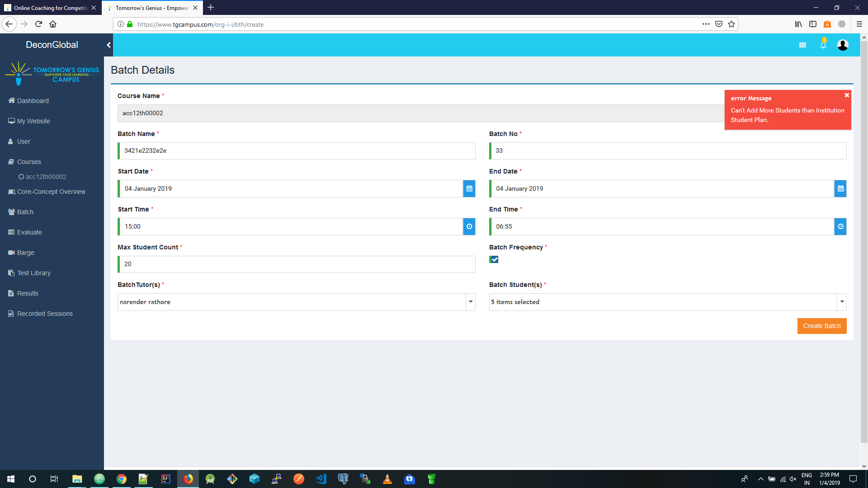Close the error message popup
The image size is (868, 488).
[x=847, y=95]
